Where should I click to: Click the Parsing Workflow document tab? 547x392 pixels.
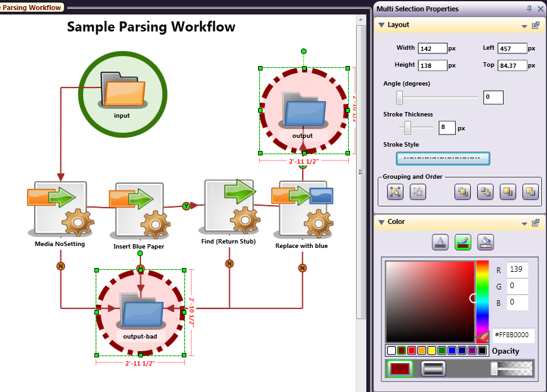31,8
